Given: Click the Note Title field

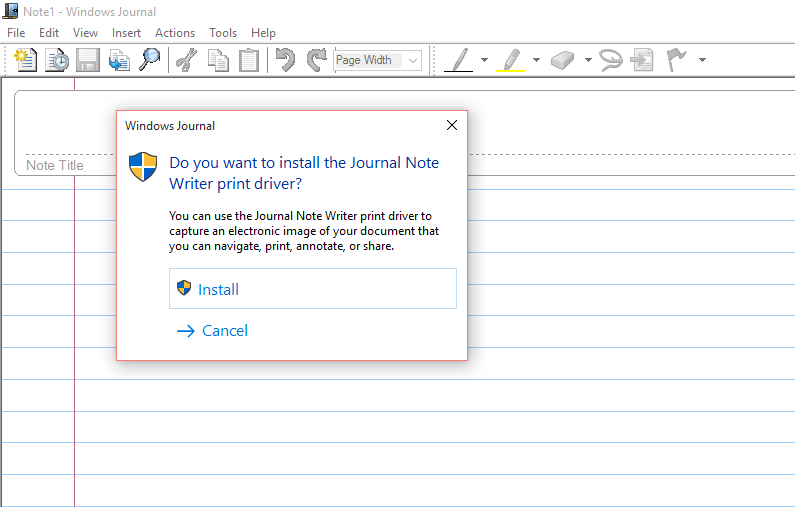Looking at the screenshot, I should (55, 165).
